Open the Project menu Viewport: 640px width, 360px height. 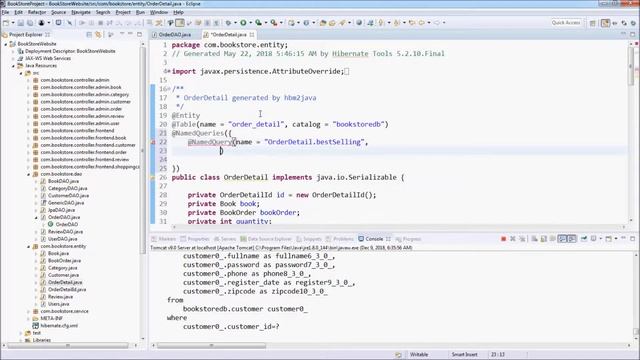click(123, 13)
